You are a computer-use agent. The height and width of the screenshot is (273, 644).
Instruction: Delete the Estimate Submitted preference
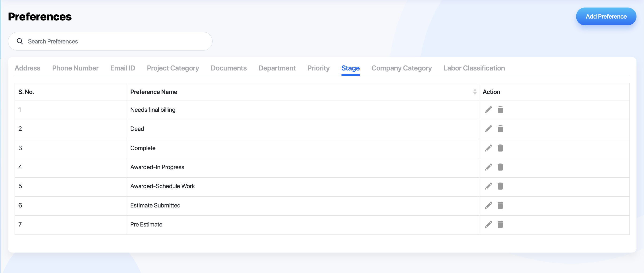pos(500,205)
